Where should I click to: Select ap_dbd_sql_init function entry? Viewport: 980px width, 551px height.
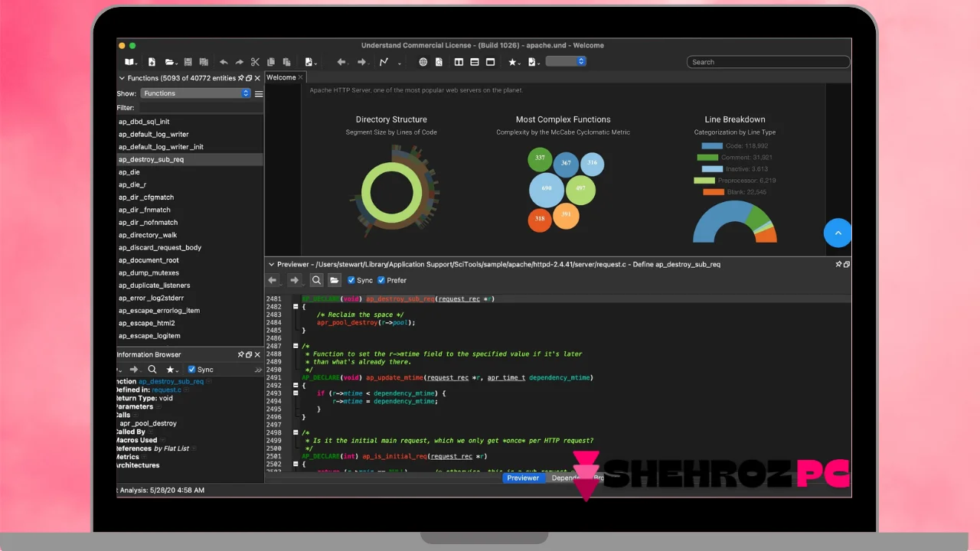(x=190, y=122)
